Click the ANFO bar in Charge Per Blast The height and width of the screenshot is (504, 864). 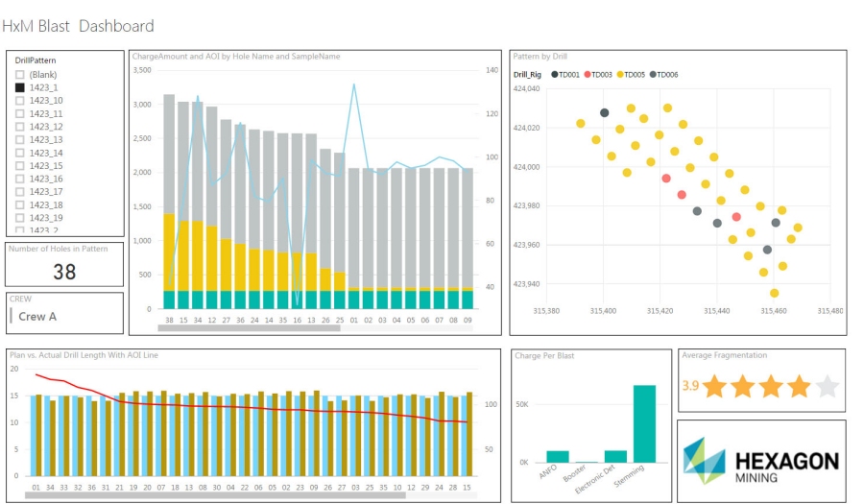pos(558,456)
